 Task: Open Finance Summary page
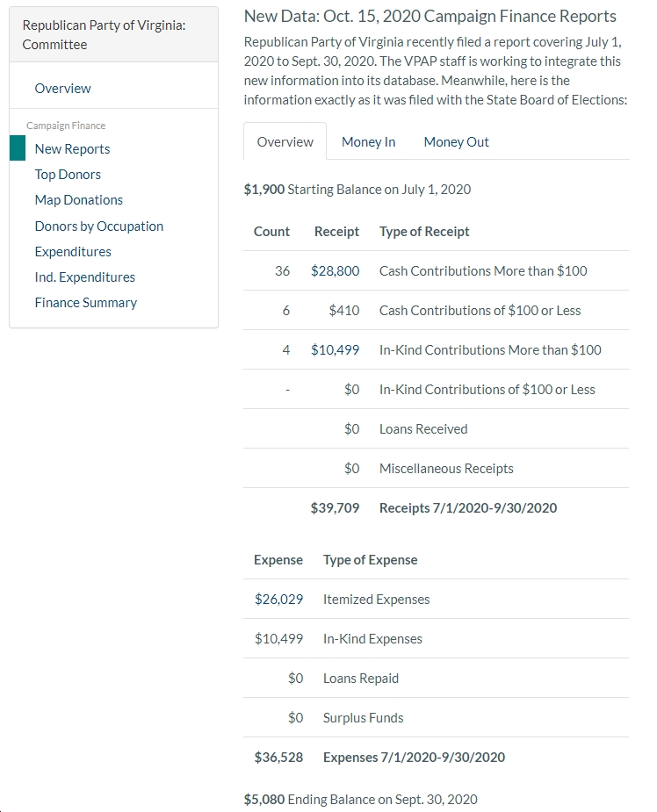(x=85, y=303)
